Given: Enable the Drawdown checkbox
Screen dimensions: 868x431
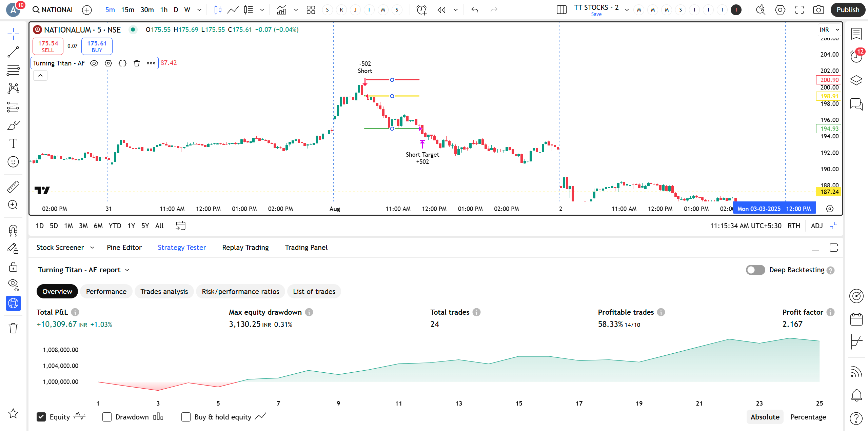Looking at the screenshot, I should tap(107, 417).
